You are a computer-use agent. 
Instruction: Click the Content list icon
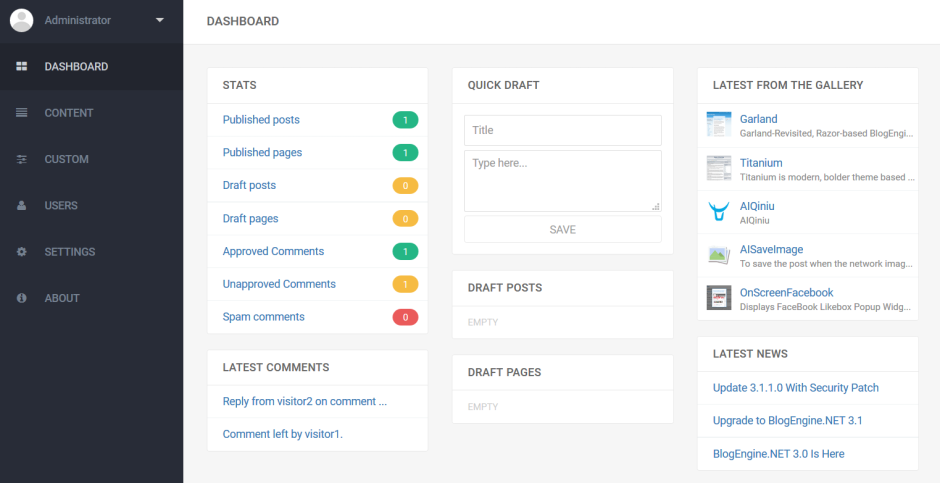22,113
